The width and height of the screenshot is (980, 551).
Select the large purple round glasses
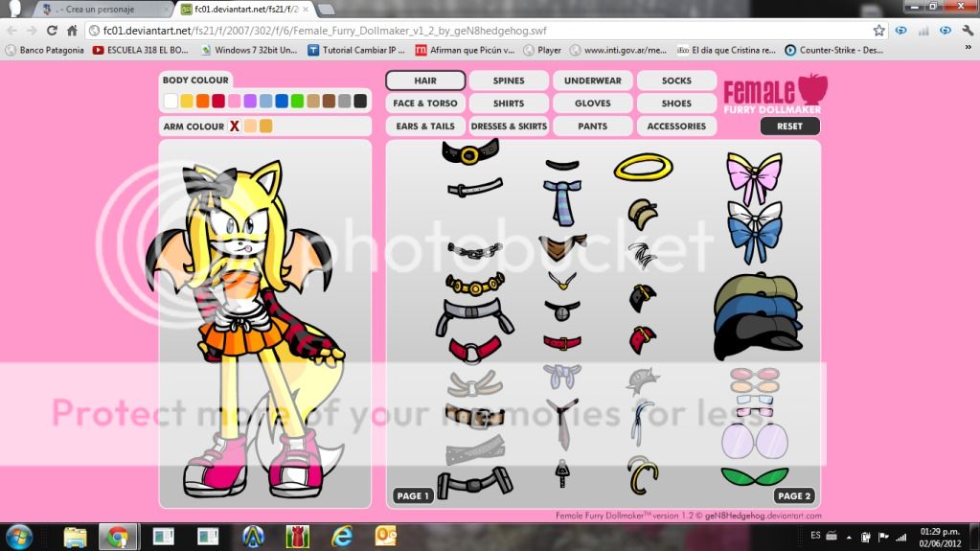click(x=754, y=441)
